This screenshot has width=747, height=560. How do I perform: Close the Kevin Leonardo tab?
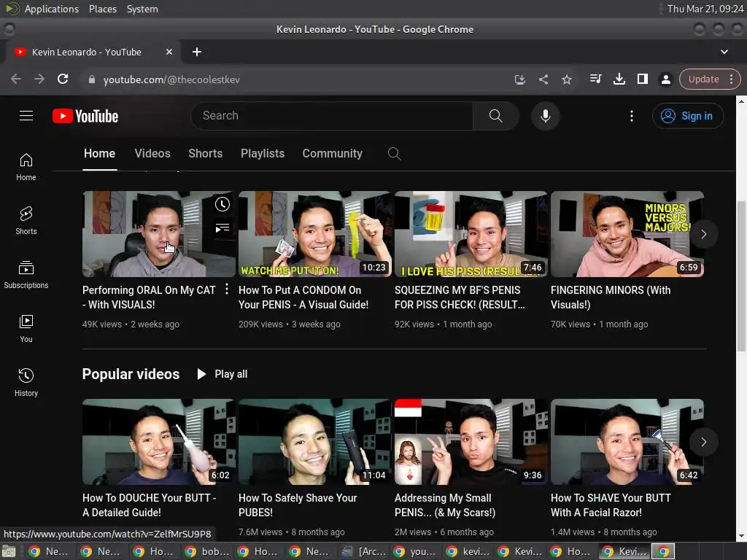click(169, 52)
